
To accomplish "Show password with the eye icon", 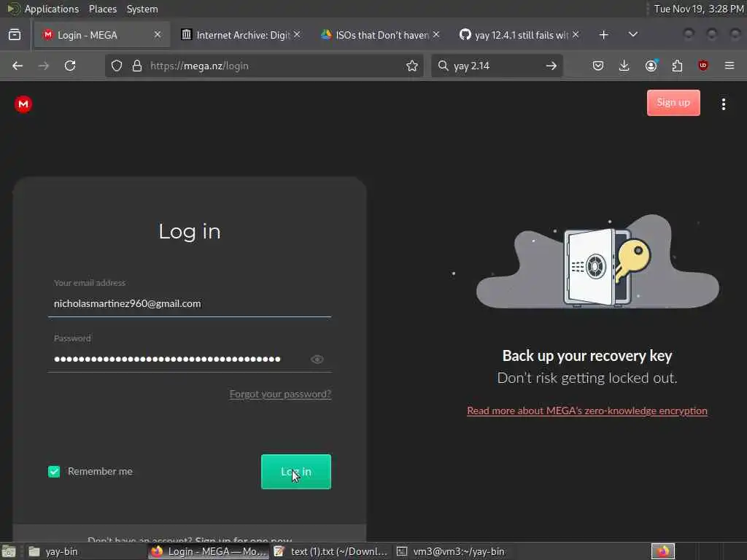I will (317, 359).
